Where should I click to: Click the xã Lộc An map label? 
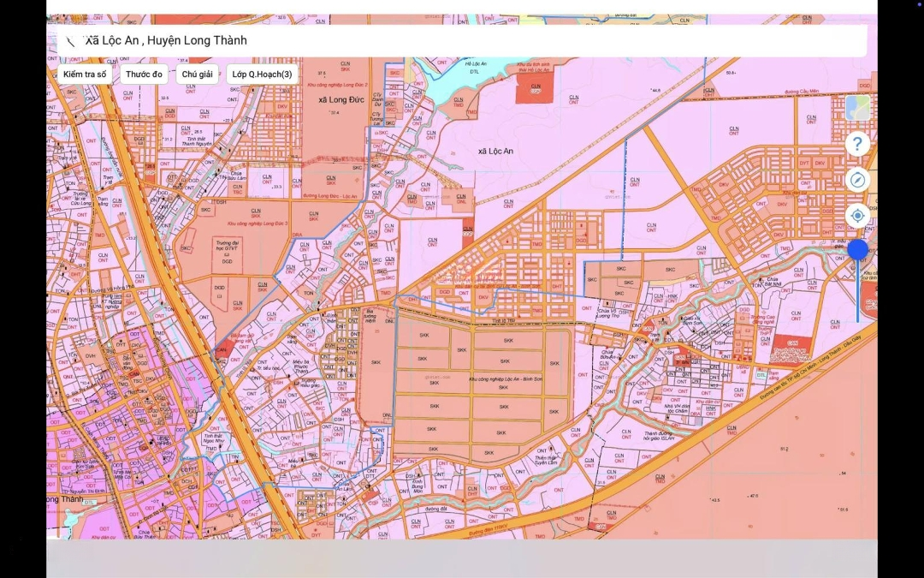click(495, 152)
